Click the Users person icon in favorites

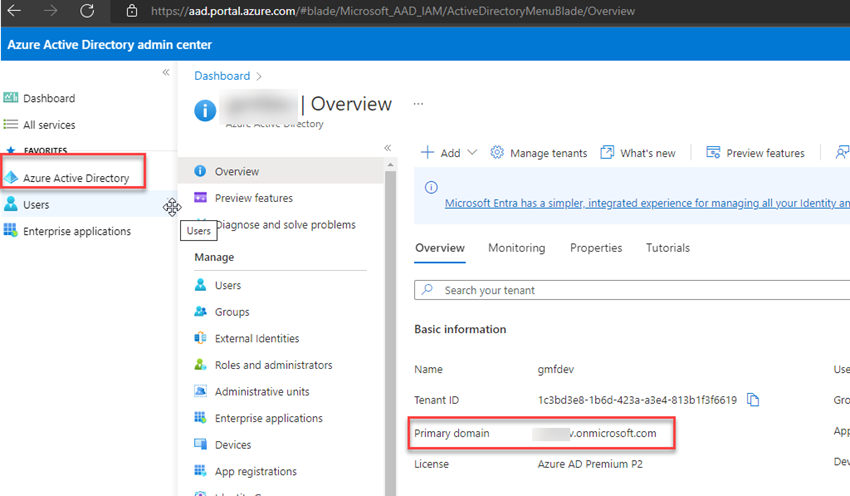(x=10, y=204)
